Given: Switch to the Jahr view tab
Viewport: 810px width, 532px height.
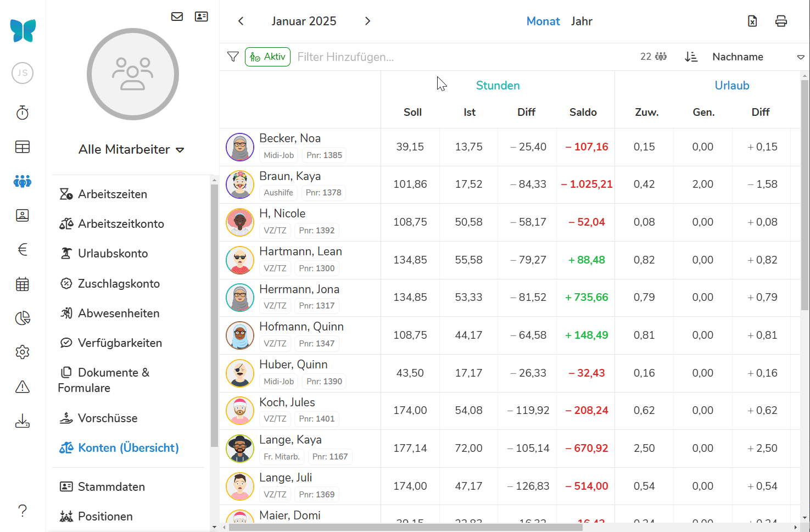Looking at the screenshot, I should pos(582,21).
